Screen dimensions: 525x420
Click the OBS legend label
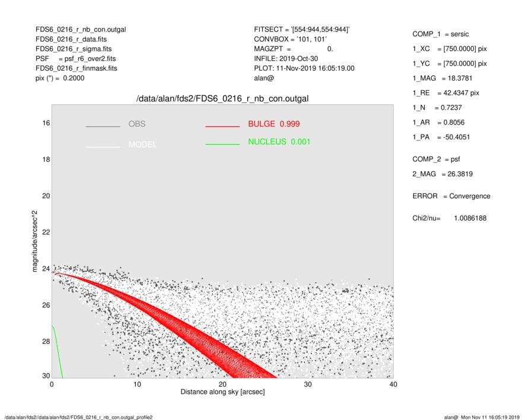tap(137, 124)
